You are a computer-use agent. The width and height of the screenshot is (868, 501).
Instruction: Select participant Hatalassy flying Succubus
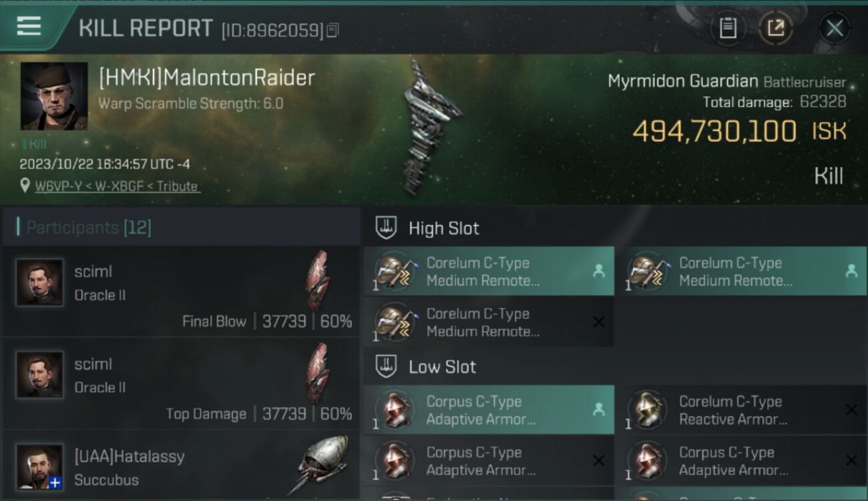click(x=182, y=466)
